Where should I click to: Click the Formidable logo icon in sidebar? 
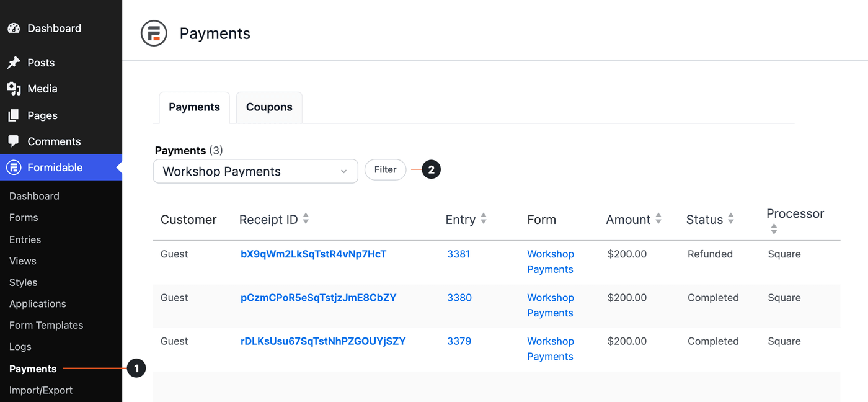(14, 167)
